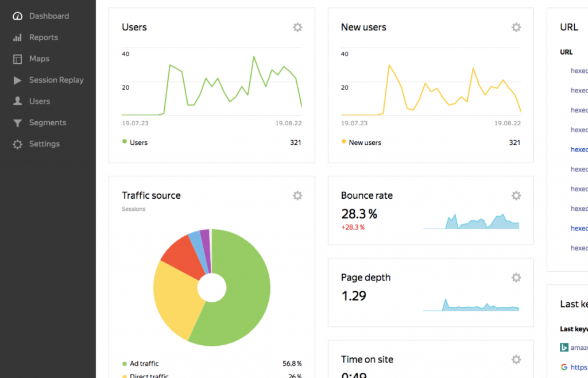Navigate to Session Replay menu item
The height and width of the screenshot is (378, 588).
(x=56, y=80)
